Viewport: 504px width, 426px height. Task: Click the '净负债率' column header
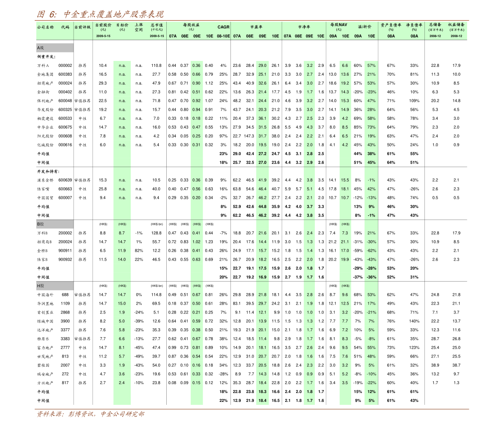point(414,25)
